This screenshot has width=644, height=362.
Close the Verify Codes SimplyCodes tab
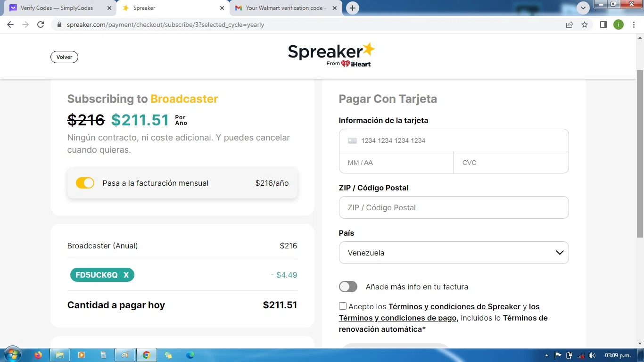[109, 8]
